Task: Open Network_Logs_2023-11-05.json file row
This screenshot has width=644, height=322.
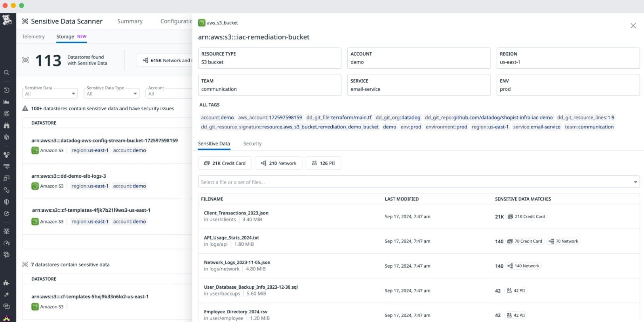Action: click(x=419, y=266)
